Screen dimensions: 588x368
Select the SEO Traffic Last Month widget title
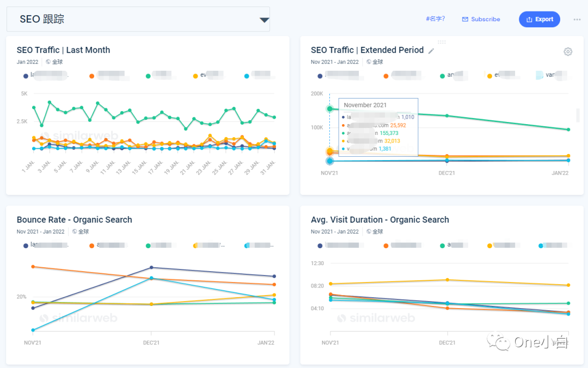tap(63, 50)
